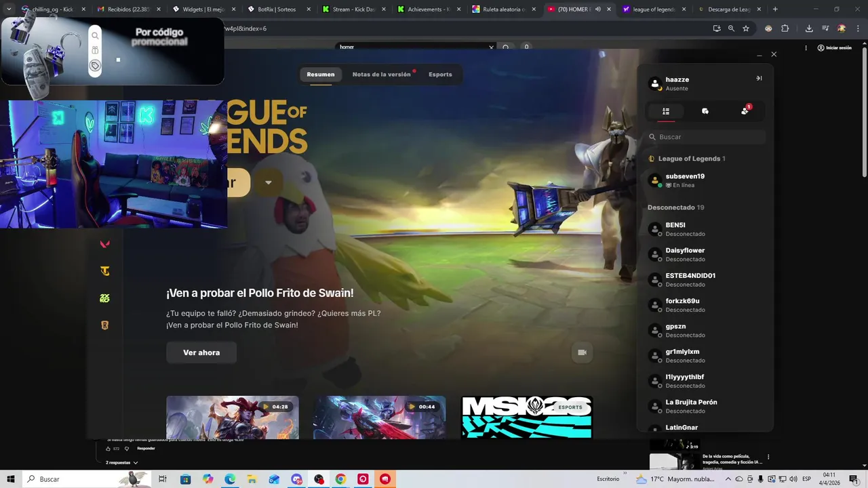This screenshot has width=868, height=488.
Task: Open the 00:44 video thumbnail
Action: coord(380,418)
